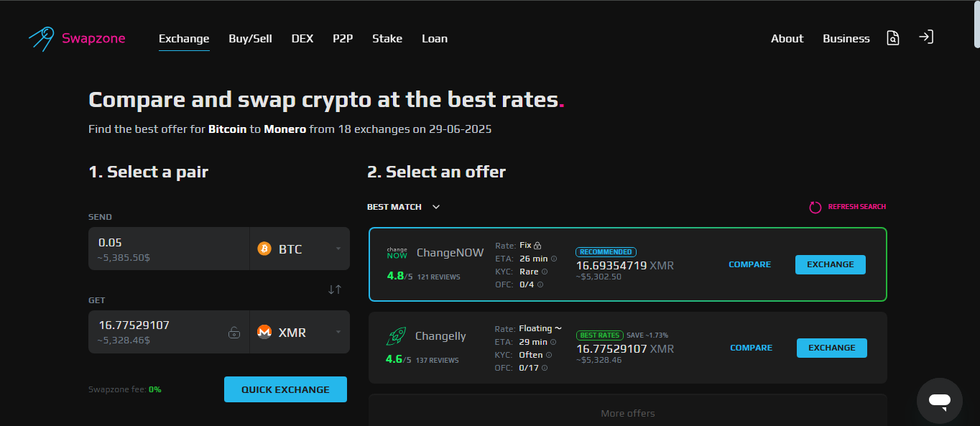Click info icon beside KYC Rare
The width and height of the screenshot is (980, 426).
tap(545, 272)
